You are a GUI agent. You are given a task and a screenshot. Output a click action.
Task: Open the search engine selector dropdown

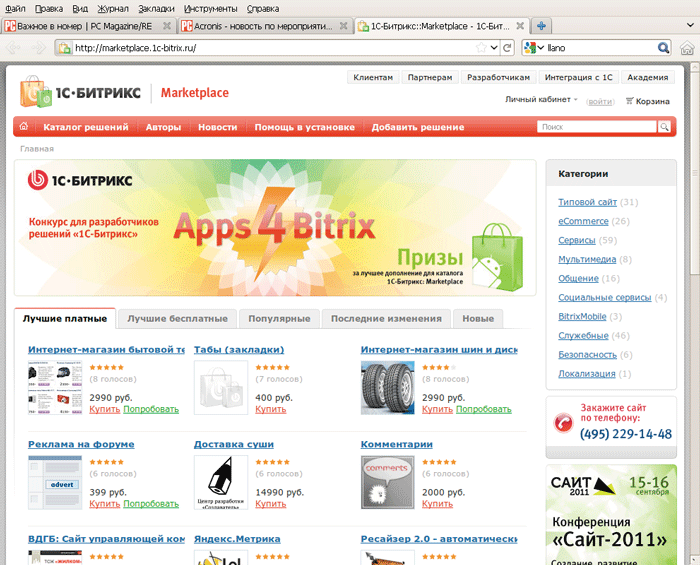[x=534, y=47]
